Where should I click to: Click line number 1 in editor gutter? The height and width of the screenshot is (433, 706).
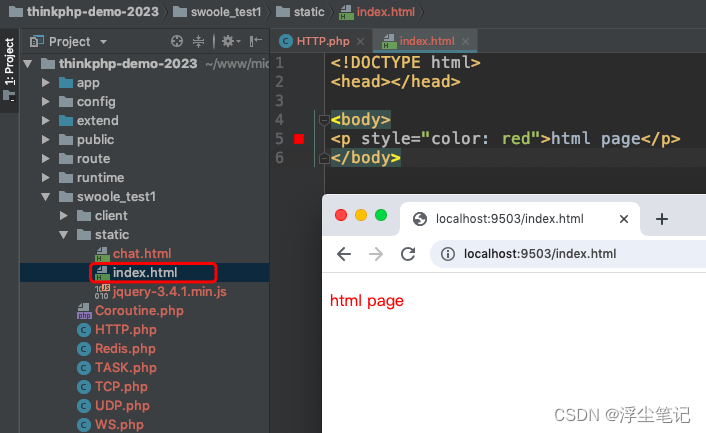coord(280,63)
